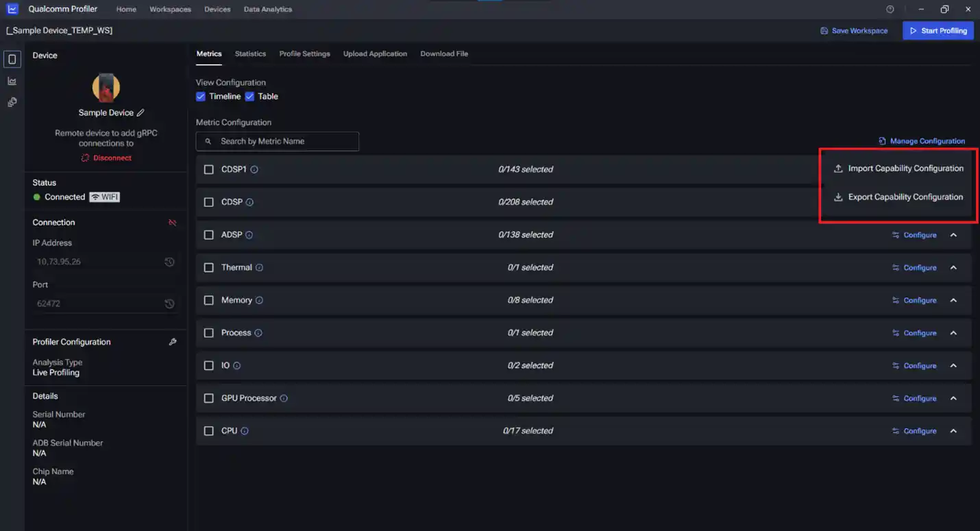980x531 pixels.
Task: Collapse the Memory metric section
Action: click(953, 299)
